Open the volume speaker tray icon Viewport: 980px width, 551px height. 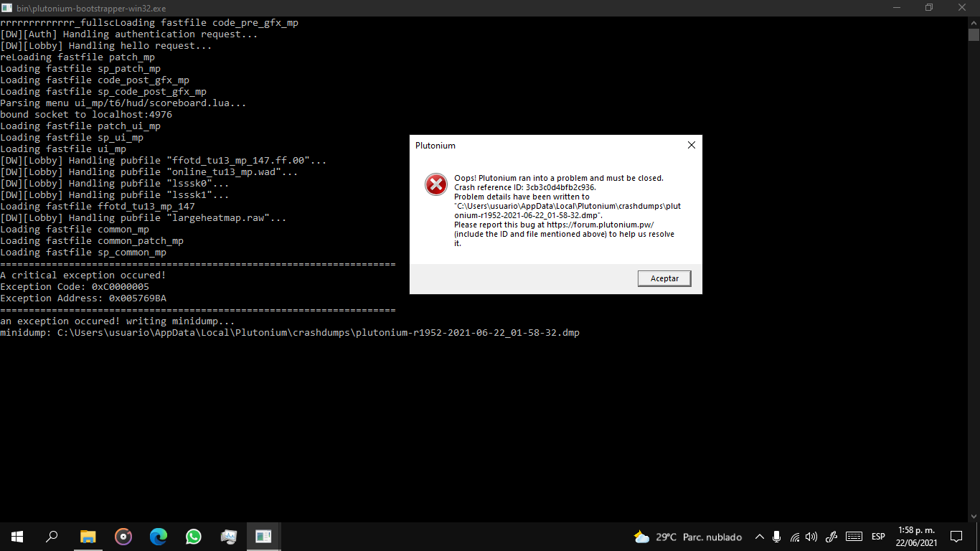coord(811,537)
